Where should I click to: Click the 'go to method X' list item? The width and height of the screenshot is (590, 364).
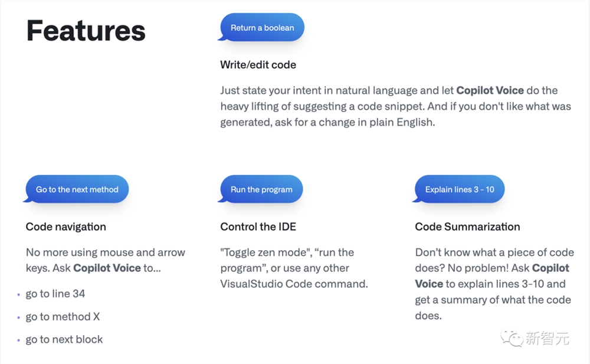coord(63,317)
